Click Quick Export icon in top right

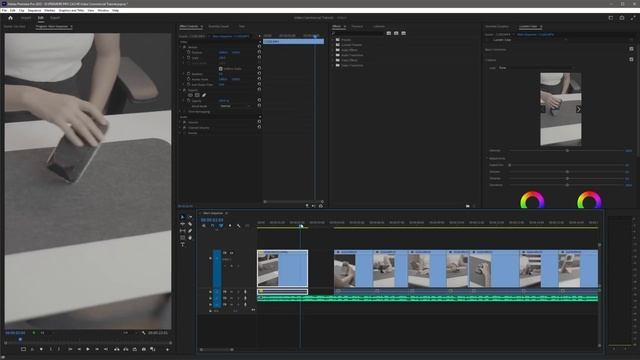click(x=622, y=18)
